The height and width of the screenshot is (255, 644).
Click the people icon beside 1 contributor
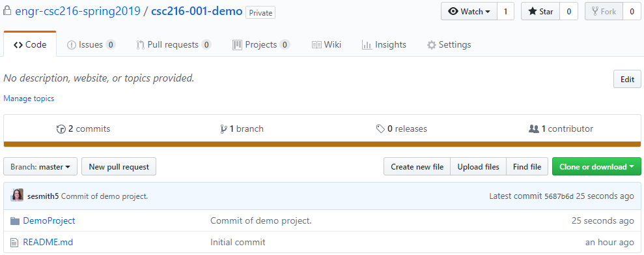[533, 128]
